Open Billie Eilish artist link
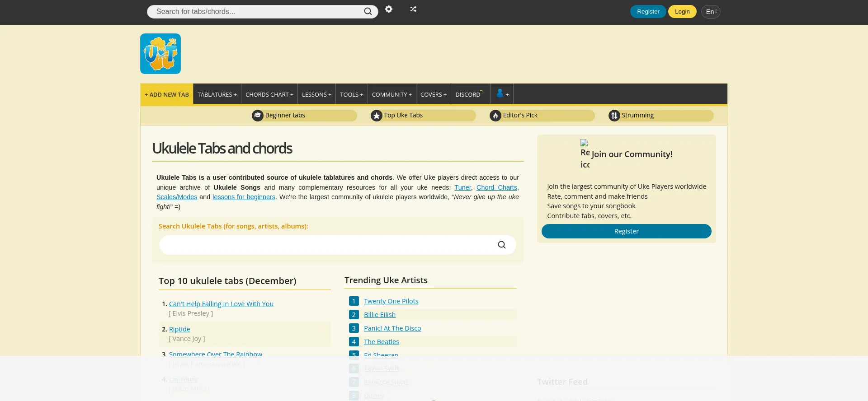 coord(380,315)
